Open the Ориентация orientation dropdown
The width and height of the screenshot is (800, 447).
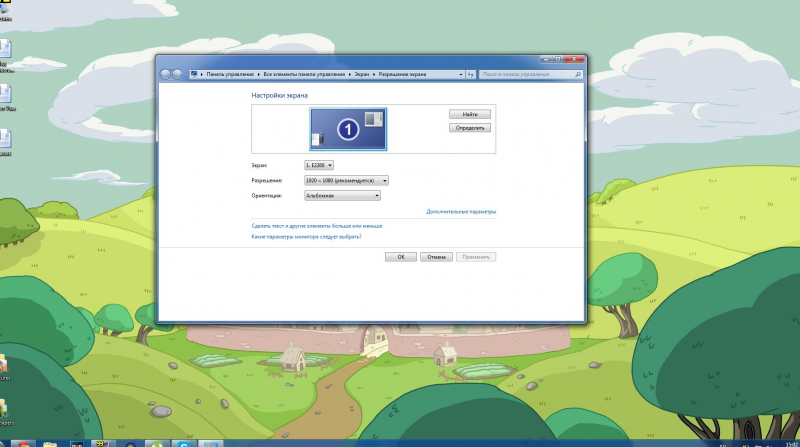click(342, 195)
